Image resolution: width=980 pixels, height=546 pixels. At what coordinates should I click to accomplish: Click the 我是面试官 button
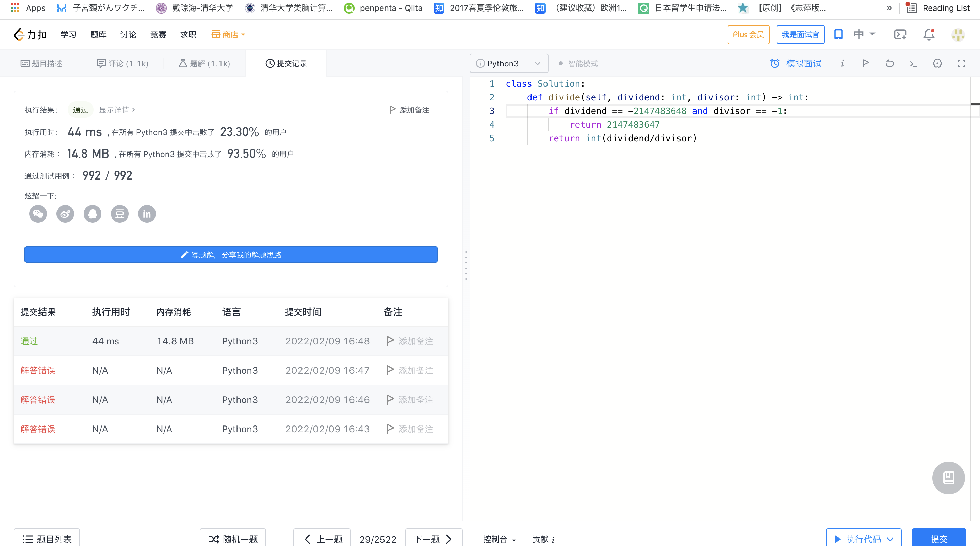click(x=800, y=35)
